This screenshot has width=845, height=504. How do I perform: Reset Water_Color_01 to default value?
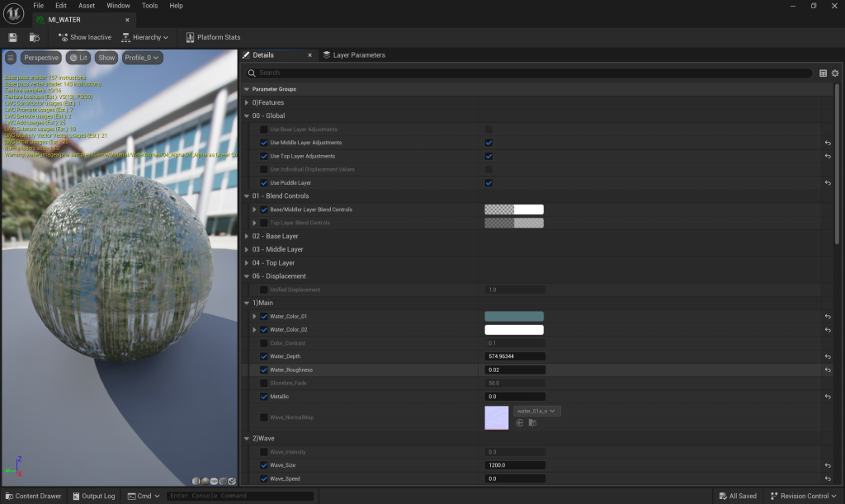click(x=828, y=317)
